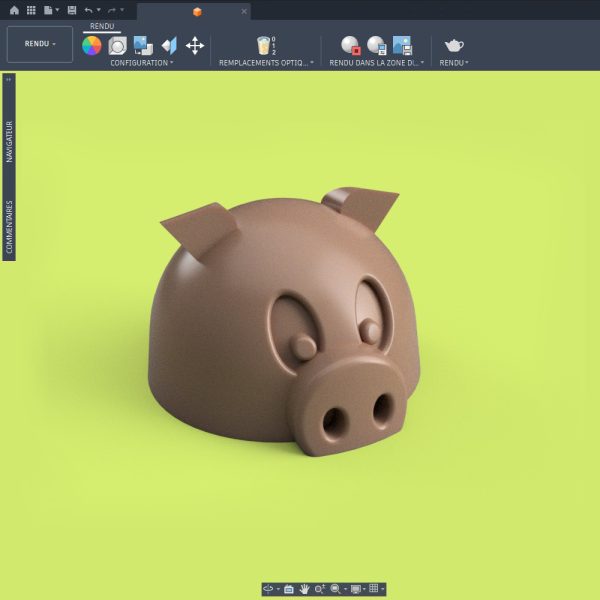Open the viewport grid layout icon

374,589
